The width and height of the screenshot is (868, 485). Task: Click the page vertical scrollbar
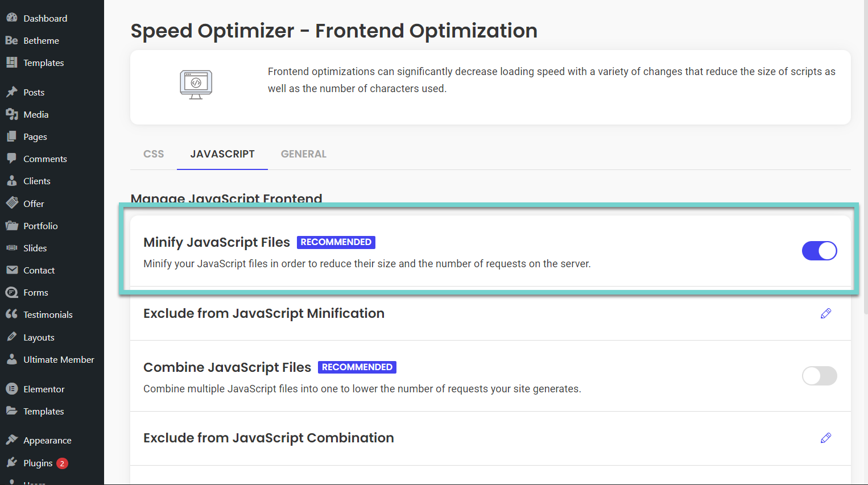(x=865, y=171)
